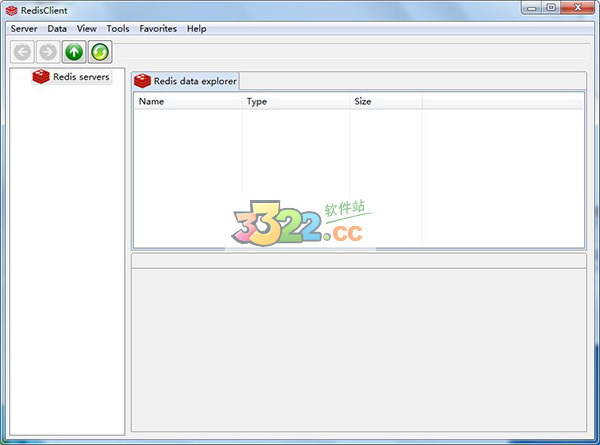This screenshot has height=445, width=600.
Task: Open the Help menu
Action: pos(197,29)
